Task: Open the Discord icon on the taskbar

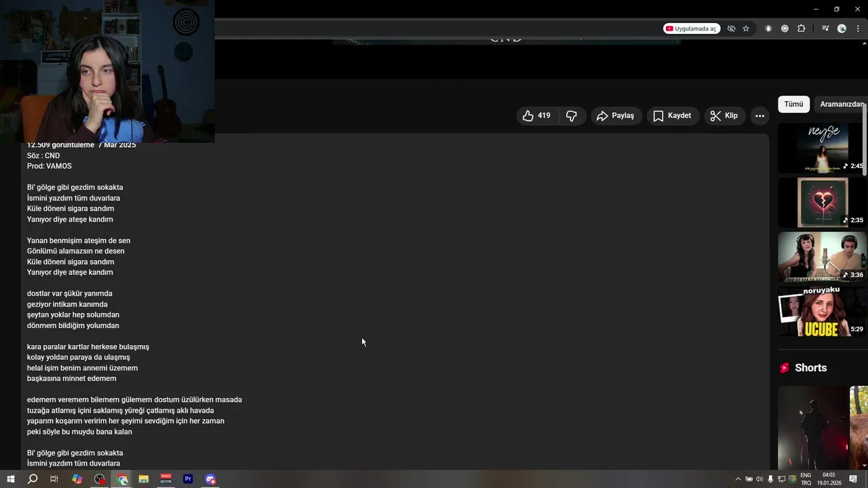Action: click(210, 479)
